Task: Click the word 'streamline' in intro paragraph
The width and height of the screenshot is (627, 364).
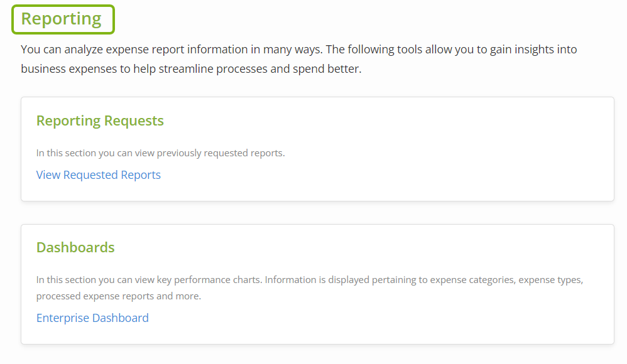Action: pos(186,69)
